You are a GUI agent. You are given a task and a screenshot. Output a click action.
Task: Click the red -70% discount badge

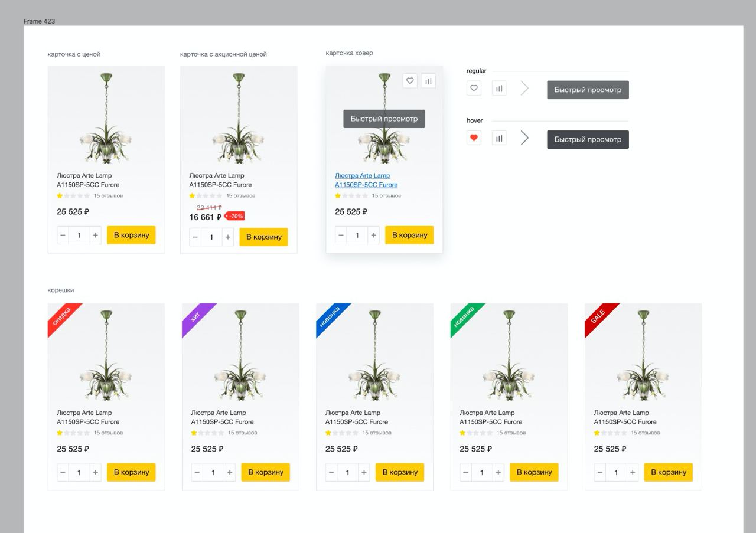[x=236, y=216]
